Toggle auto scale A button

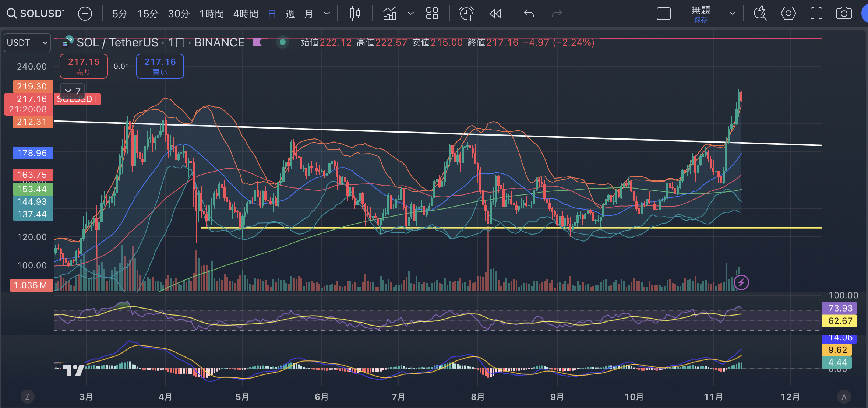844,397
